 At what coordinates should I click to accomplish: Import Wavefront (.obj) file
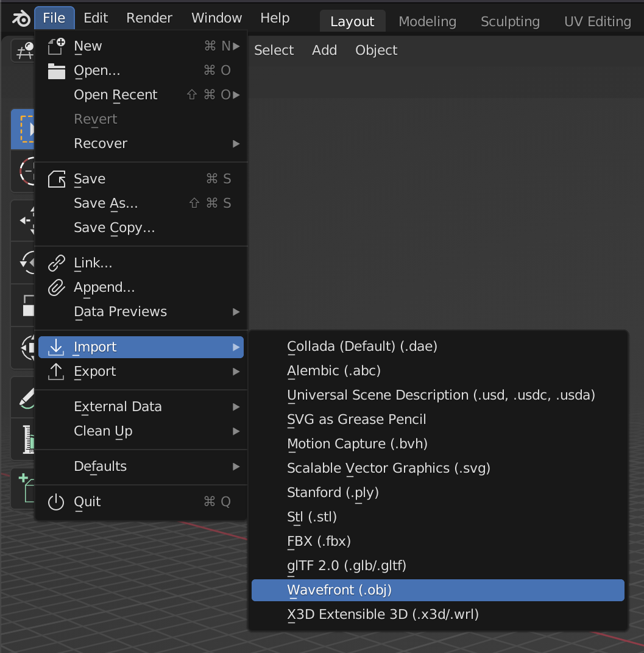coord(438,590)
